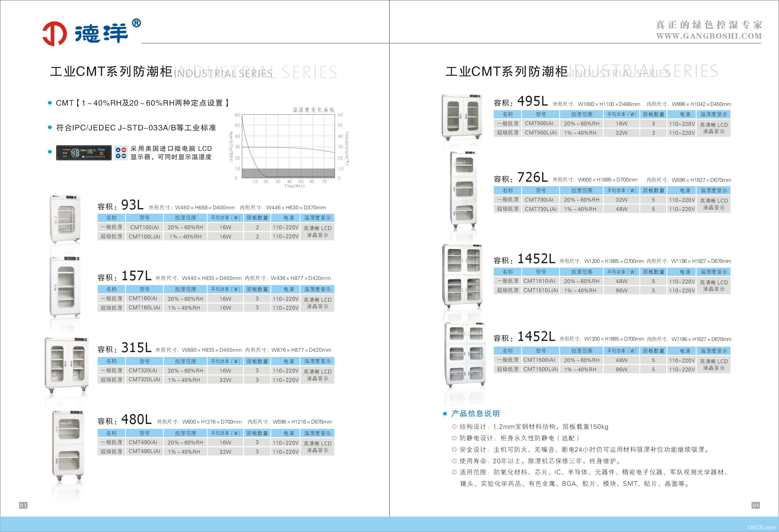This screenshot has width=779, height=532.
Task: Click the CMT 1~40%RH setpoint bullet text
Action: [142, 103]
